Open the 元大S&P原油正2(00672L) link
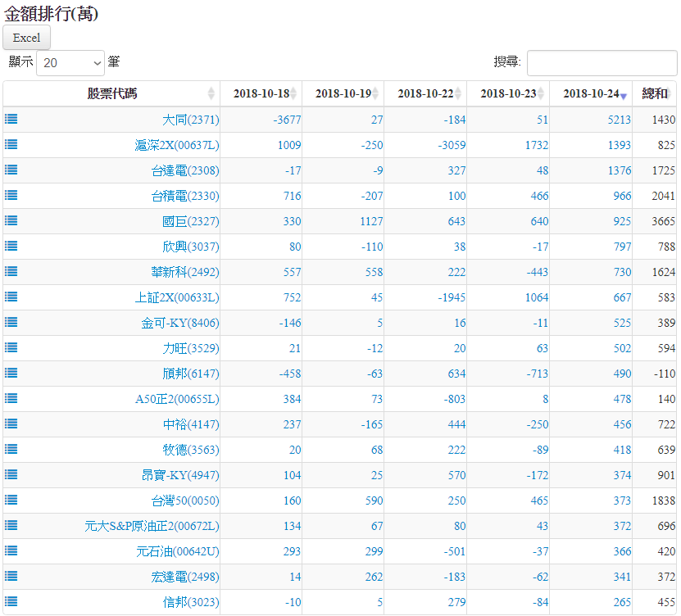Screen dimensions: 681x616 (x=152, y=526)
